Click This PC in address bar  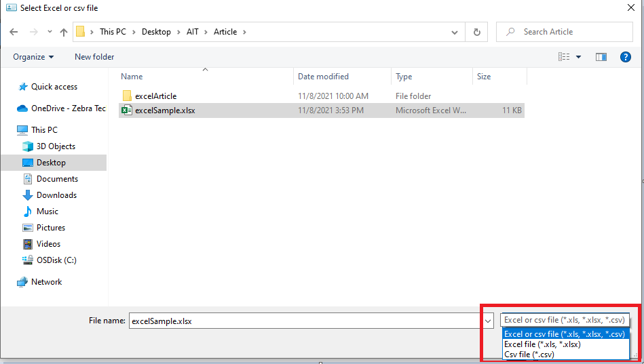click(x=113, y=32)
